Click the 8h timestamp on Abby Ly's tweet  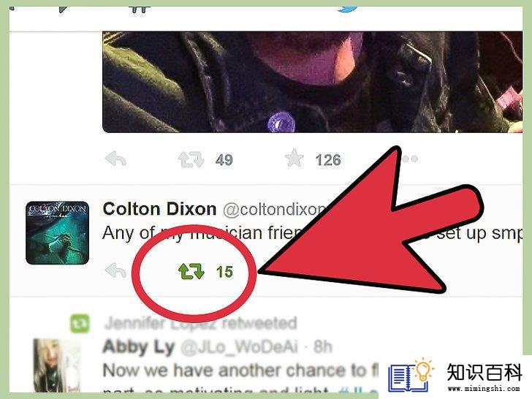point(323,346)
